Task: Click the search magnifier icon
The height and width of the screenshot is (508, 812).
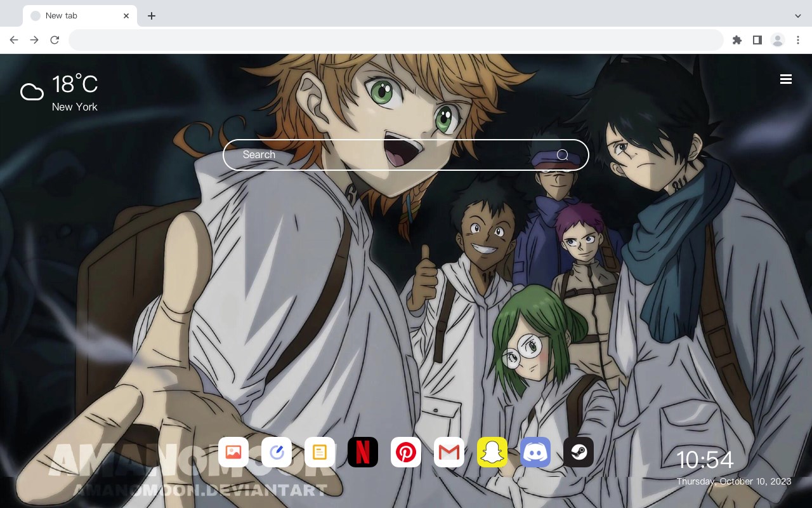Action: tap(562, 155)
